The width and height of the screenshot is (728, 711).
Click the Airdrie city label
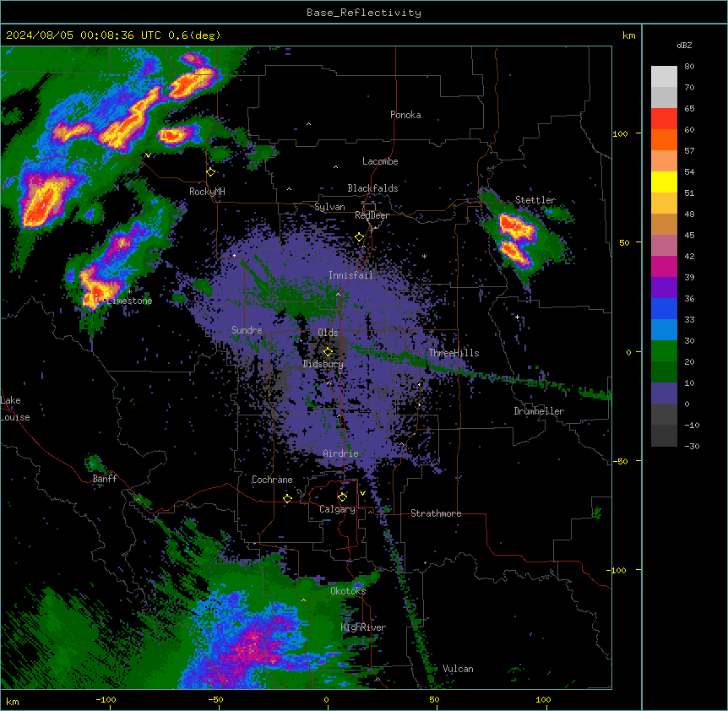pos(341,453)
